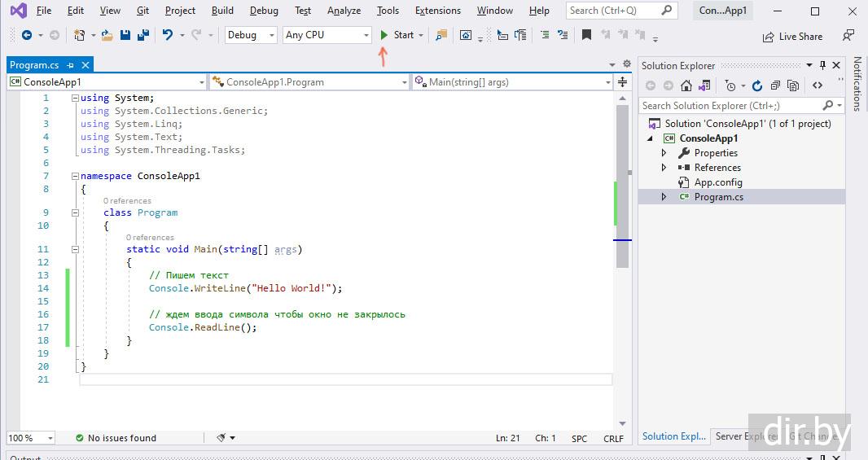Click the Undo arrow in toolbar

pos(167,35)
